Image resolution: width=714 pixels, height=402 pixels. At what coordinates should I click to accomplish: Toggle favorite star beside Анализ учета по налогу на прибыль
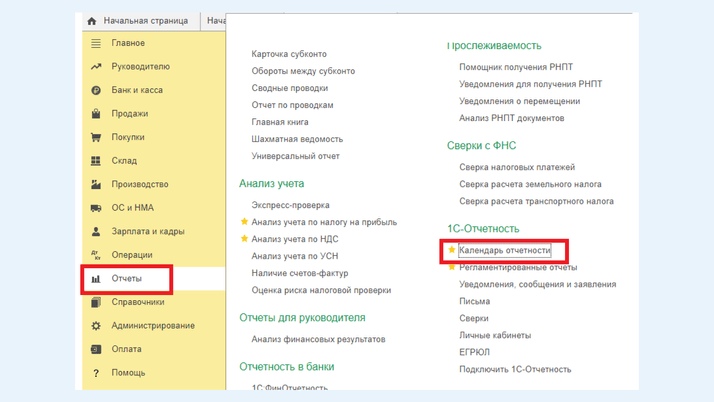click(244, 222)
